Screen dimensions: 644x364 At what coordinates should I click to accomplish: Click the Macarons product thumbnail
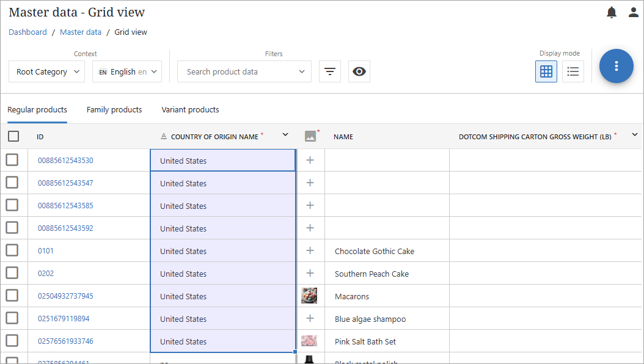coord(309,296)
